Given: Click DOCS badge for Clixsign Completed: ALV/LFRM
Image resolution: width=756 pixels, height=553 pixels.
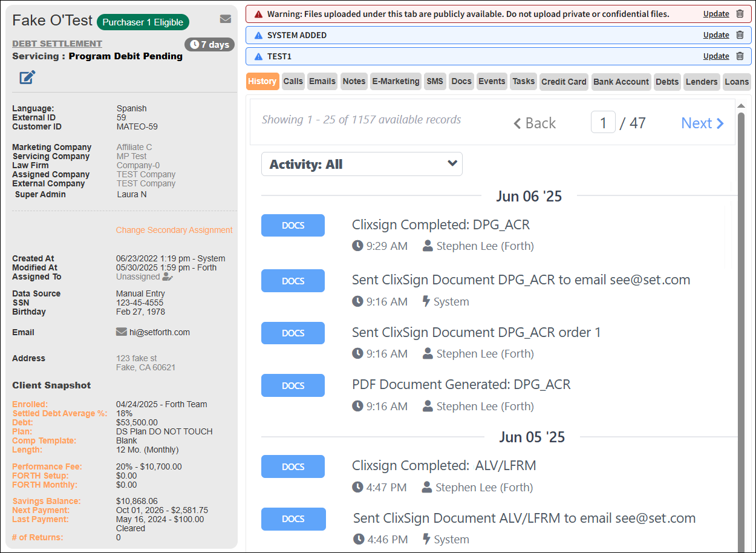Looking at the screenshot, I should (x=293, y=466).
